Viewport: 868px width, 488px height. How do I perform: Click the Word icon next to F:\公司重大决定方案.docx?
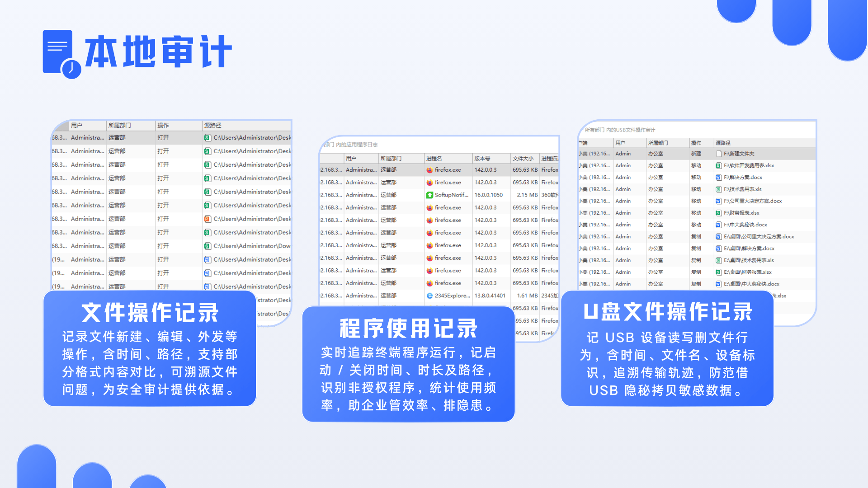718,201
